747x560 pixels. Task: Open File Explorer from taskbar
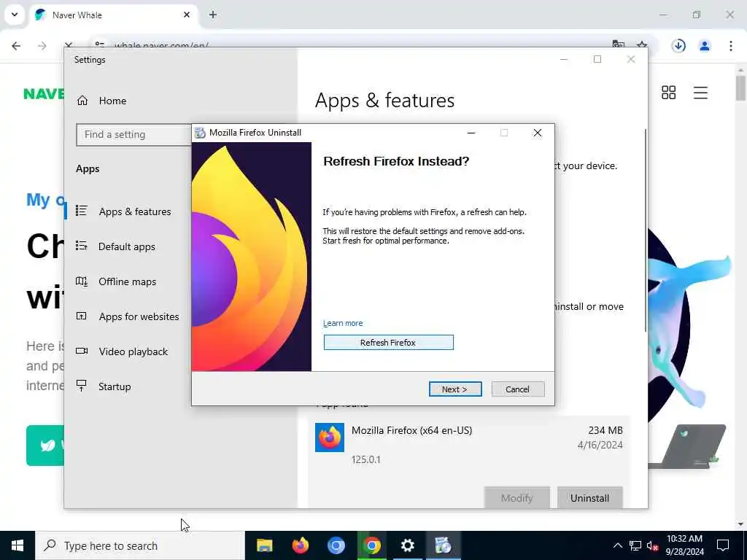[x=264, y=545]
